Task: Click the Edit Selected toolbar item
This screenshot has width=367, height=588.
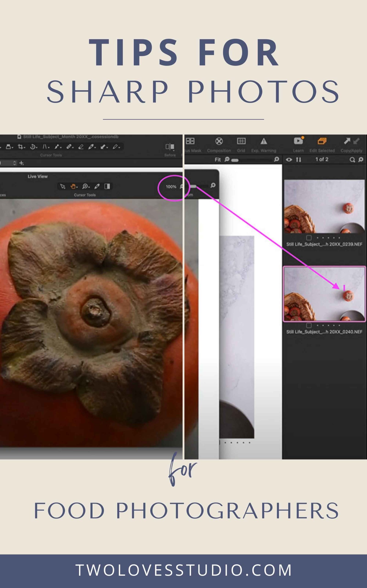Action: click(x=322, y=141)
